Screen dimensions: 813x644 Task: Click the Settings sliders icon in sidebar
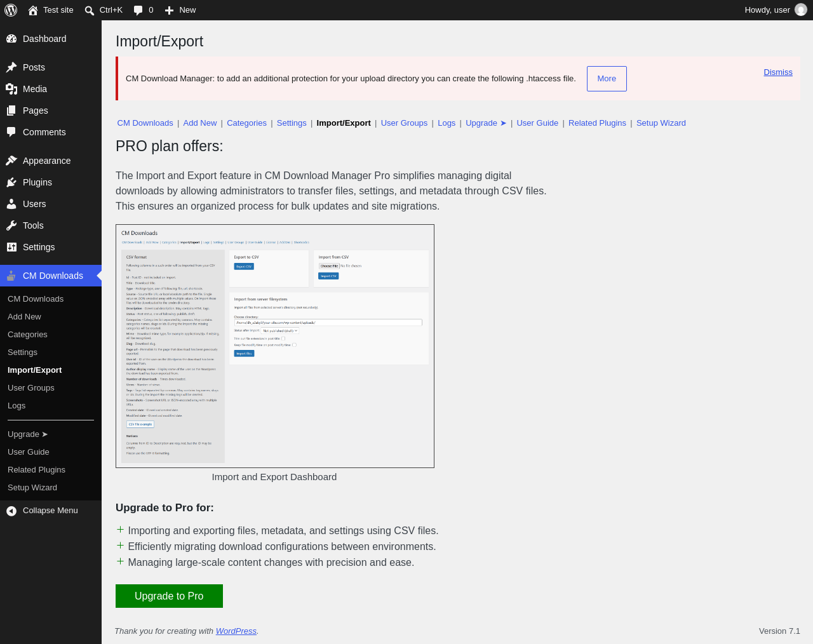click(x=11, y=247)
